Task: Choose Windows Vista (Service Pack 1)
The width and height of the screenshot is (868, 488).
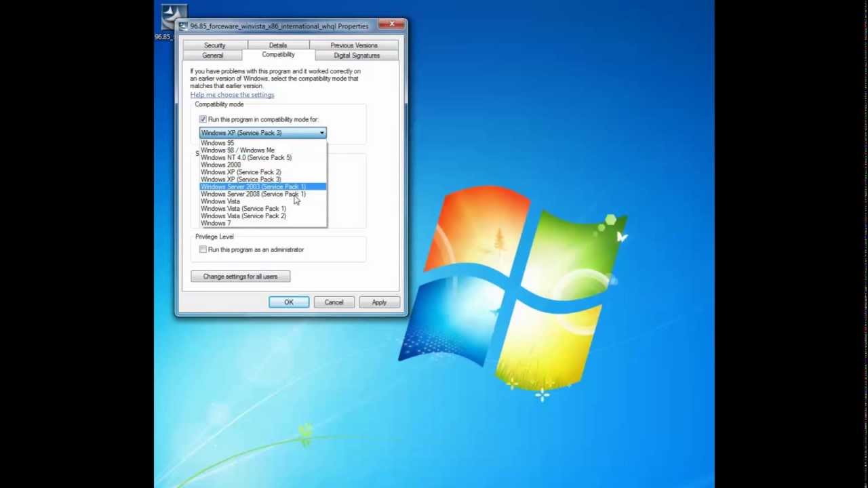Action: [262, 209]
